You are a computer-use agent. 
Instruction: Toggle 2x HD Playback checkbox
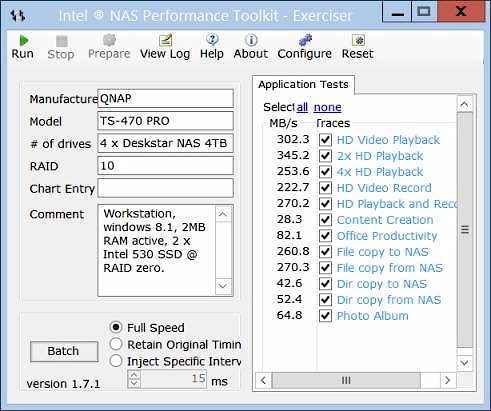325,156
